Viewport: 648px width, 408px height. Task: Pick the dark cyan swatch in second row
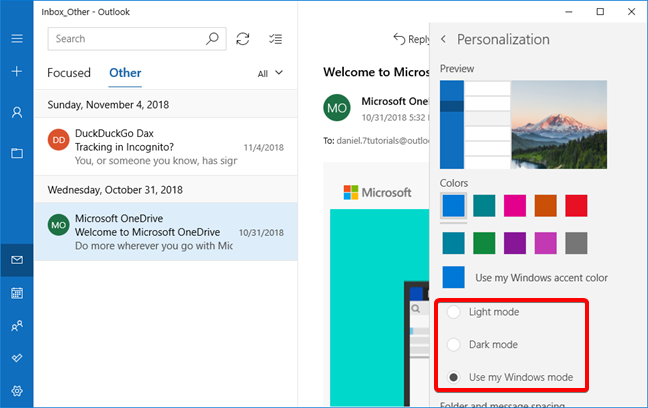point(453,243)
